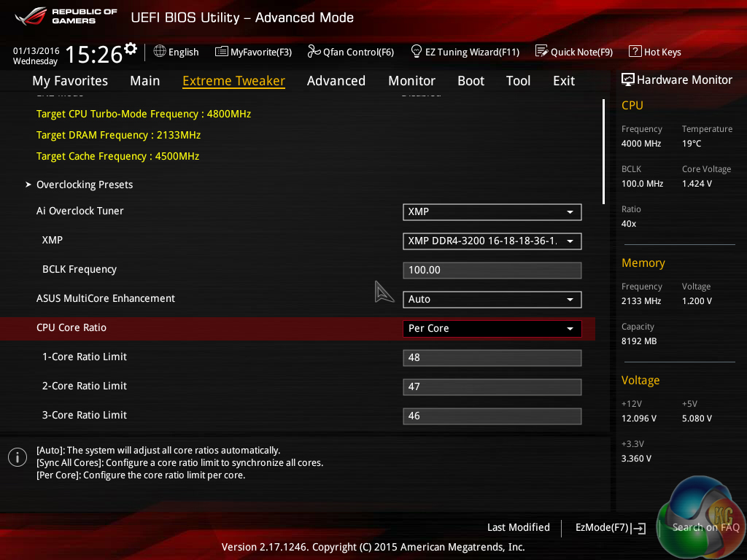Click the CPU temperature 19°C value

click(x=692, y=144)
